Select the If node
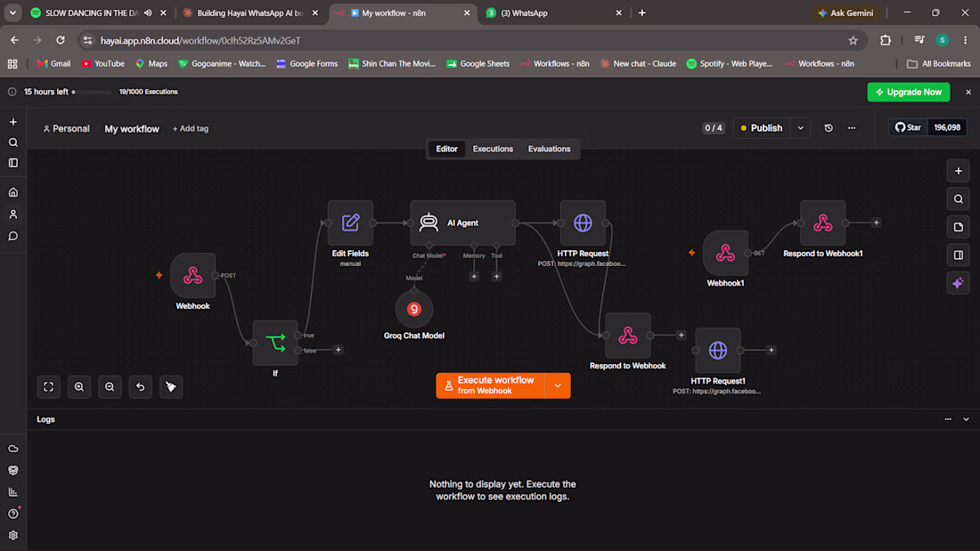The height and width of the screenshot is (551, 980). [x=275, y=343]
